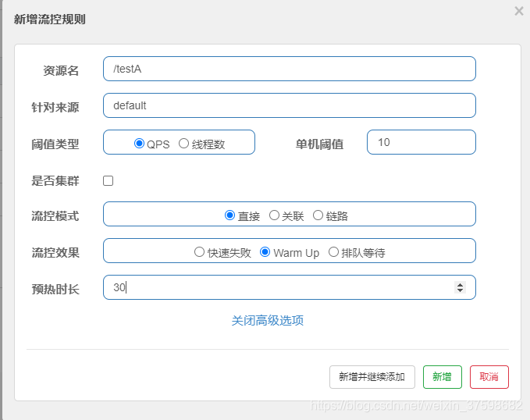Click the 新增流控规则 dialog title

tap(50, 20)
